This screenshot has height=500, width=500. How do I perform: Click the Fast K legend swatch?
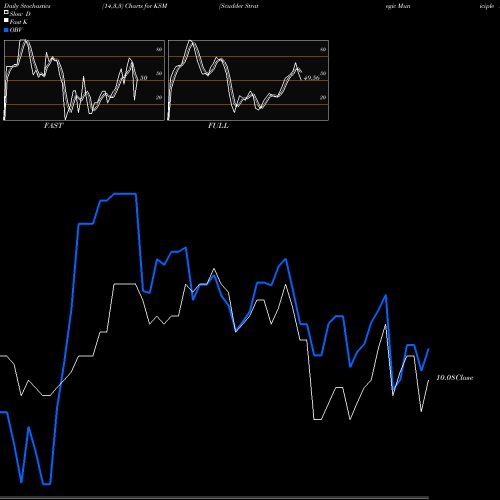(6, 20)
